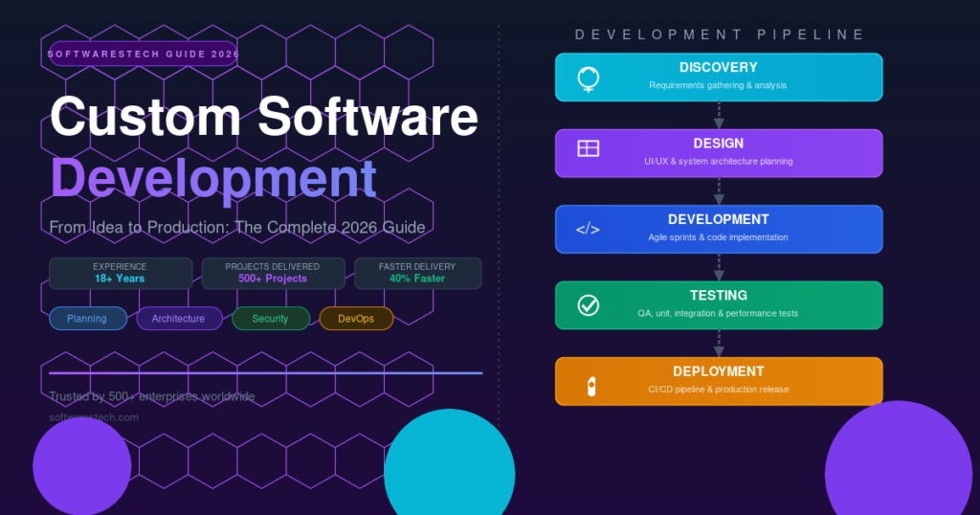Click the Development code brackets icon
Screen dimensions: 980x515
coord(588,230)
